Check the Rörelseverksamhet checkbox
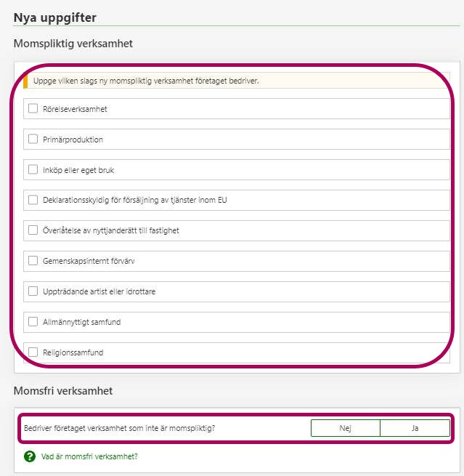 33,108
